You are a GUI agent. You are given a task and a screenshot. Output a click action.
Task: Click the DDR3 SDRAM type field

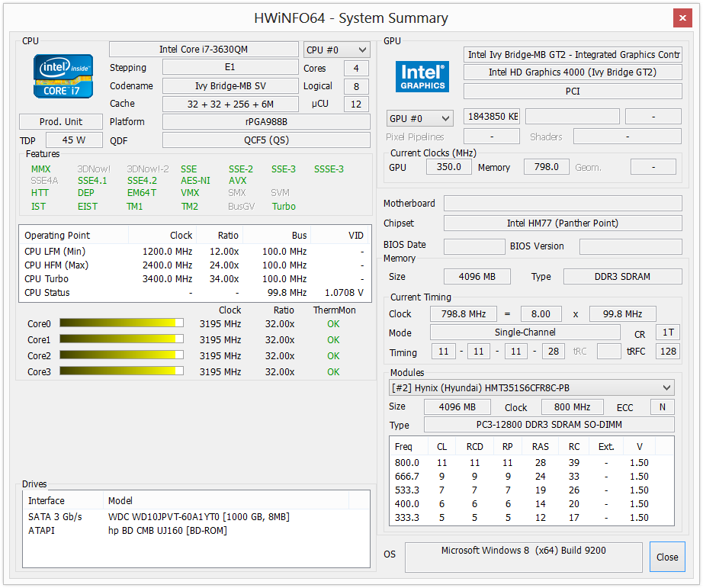point(622,277)
